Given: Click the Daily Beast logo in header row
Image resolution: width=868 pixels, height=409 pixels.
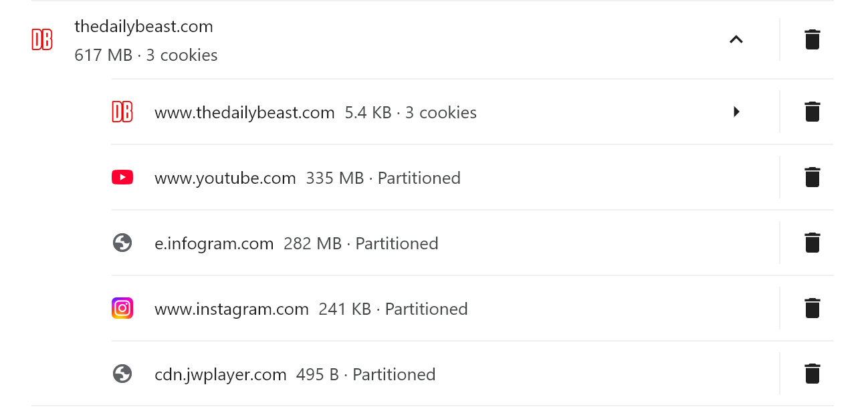Looking at the screenshot, I should [42, 39].
